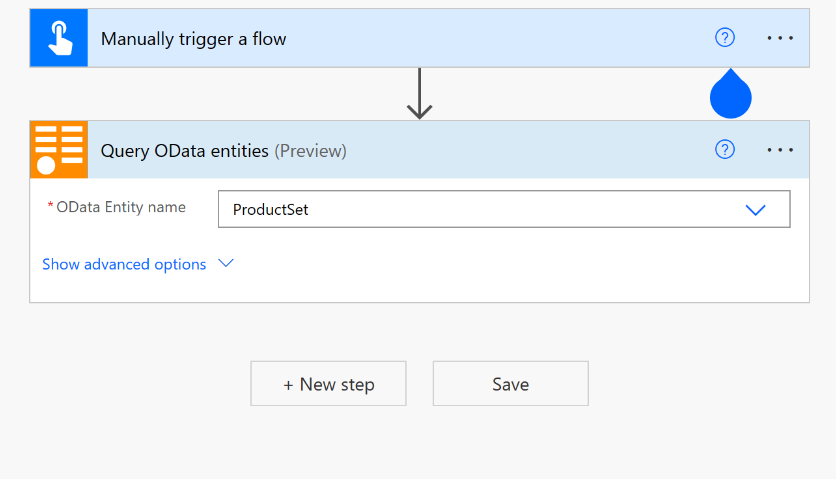Expand the chevron beside Show advanced options
The height and width of the screenshot is (479, 836).
click(x=226, y=264)
